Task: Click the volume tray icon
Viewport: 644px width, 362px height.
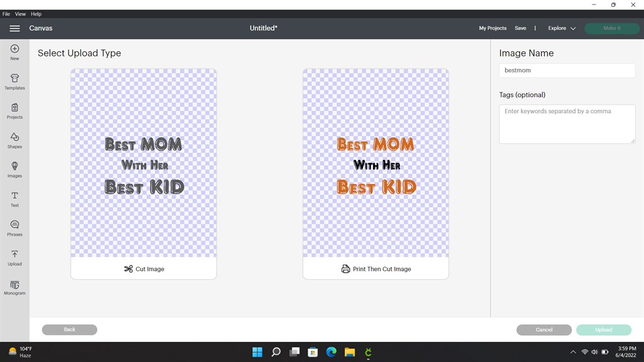Action: click(594, 352)
